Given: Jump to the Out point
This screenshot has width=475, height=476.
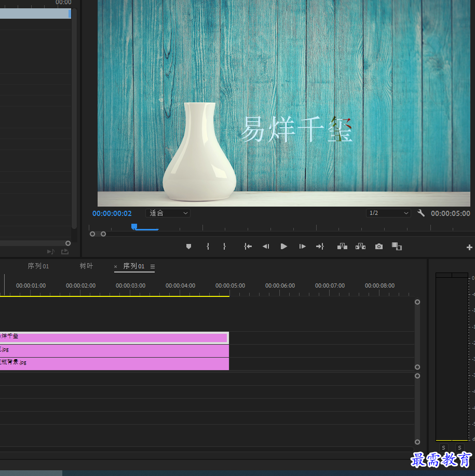Looking at the screenshot, I should tap(320, 247).
